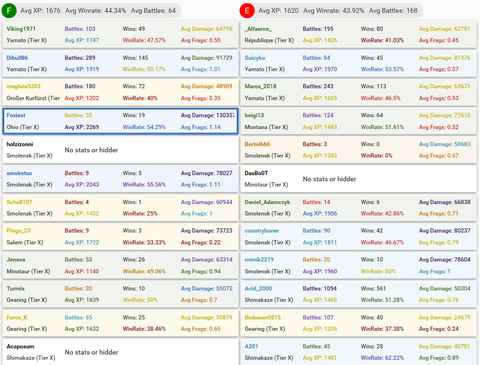
Task: Click countryboner's Avg Damage: 80237 value
Action: [445, 231]
